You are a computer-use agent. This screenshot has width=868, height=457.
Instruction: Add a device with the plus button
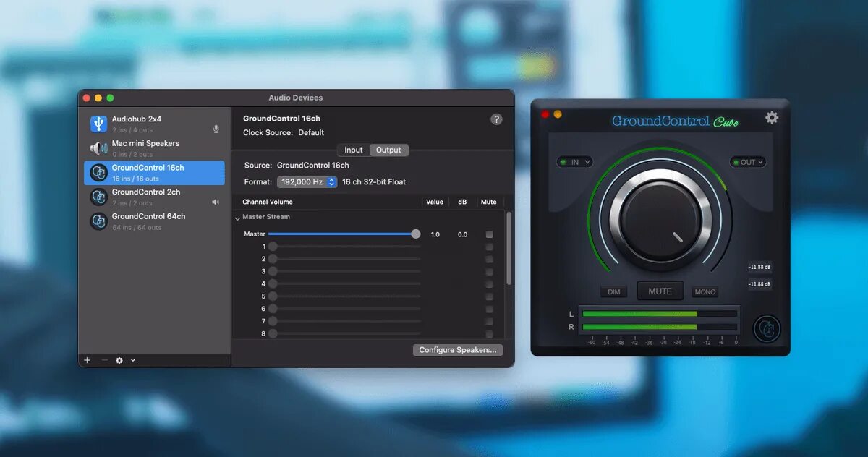point(88,360)
